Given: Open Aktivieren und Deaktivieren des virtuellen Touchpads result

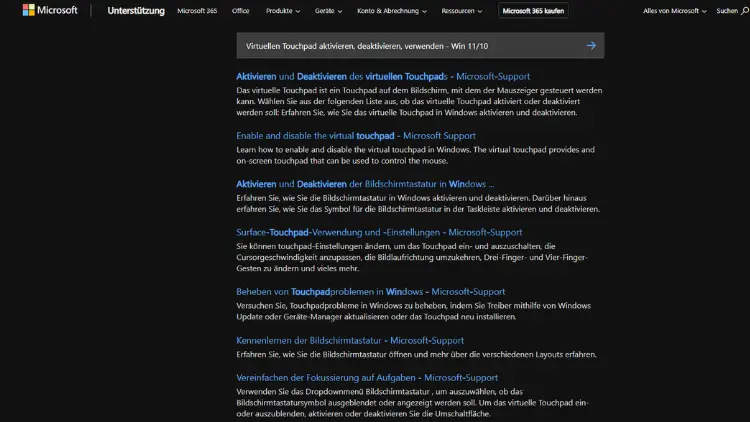Looking at the screenshot, I should tap(383, 76).
